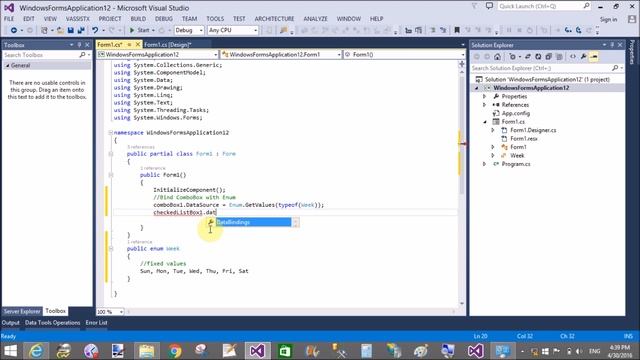This screenshot has height=360, width=640.
Task: Expand the References node in Solution Explorer
Action: (484, 105)
